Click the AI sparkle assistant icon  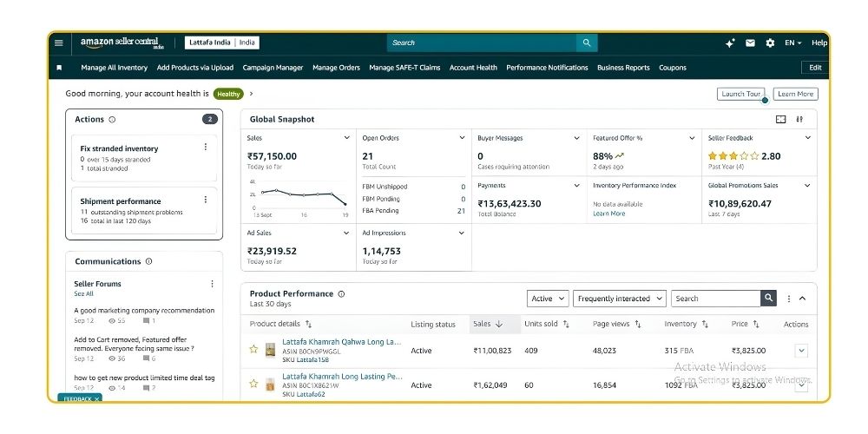730,43
